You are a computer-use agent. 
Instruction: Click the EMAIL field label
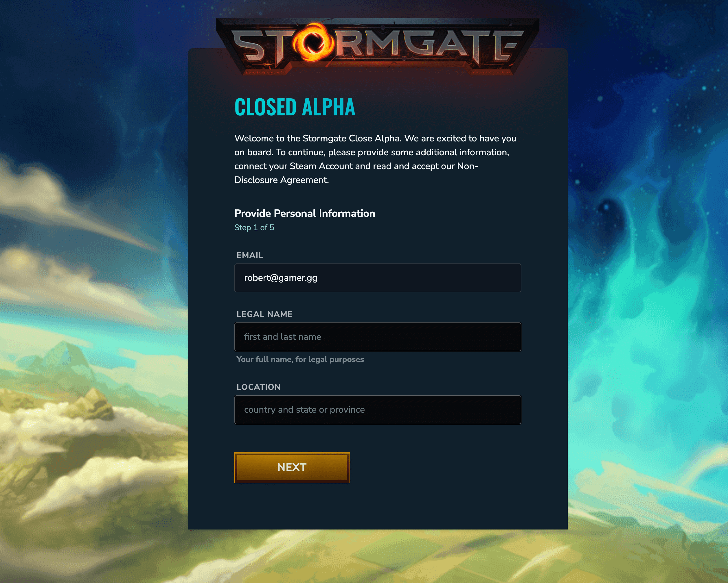(249, 255)
